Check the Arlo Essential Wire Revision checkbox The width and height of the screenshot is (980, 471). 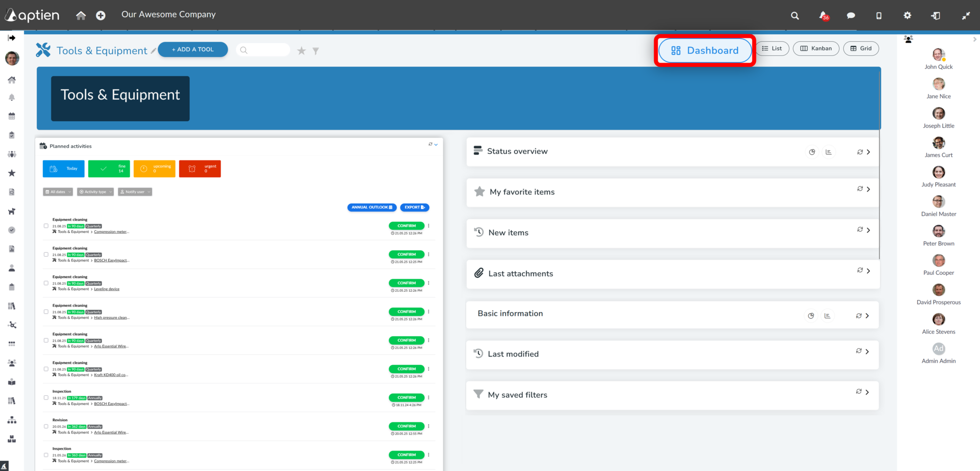pos(46,426)
